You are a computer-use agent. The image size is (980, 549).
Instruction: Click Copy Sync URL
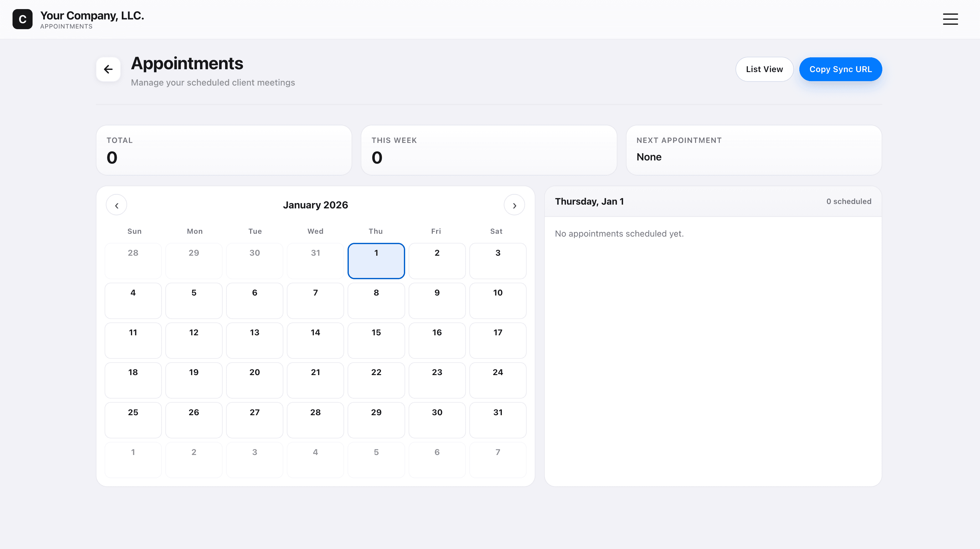(x=841, y=69)
